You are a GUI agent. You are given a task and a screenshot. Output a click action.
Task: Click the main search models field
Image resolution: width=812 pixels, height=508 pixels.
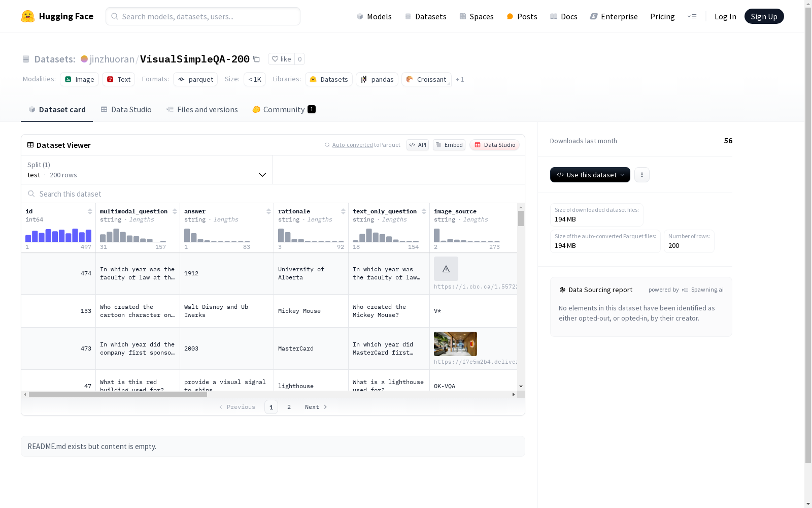(203, 16)
